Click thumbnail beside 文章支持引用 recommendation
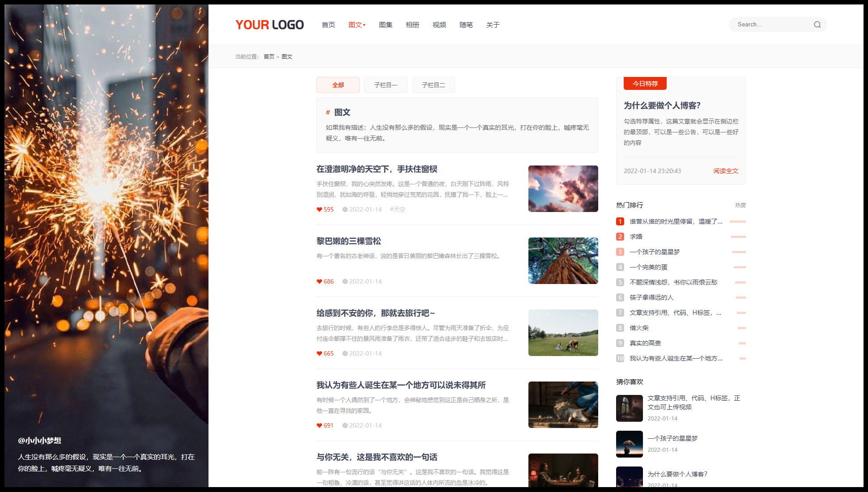Image resolution: width=868 pixels, height=492 pixels. coord(629,408)
